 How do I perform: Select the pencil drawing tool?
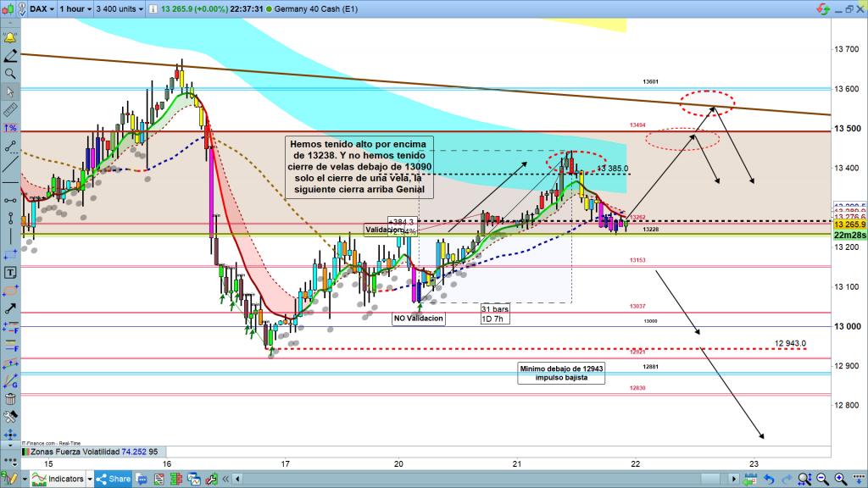click(x=10, y=56)
